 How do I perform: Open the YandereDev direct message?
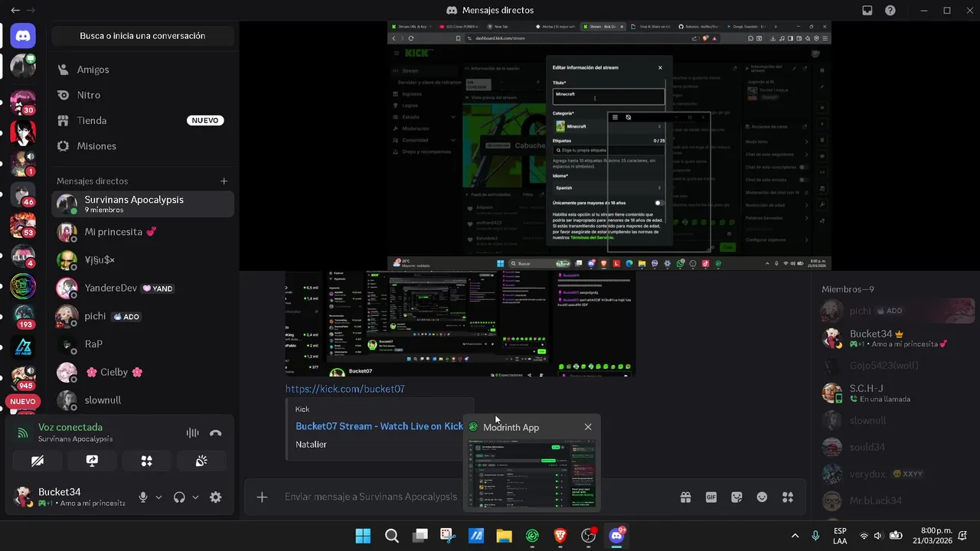[x=142, y=288]
